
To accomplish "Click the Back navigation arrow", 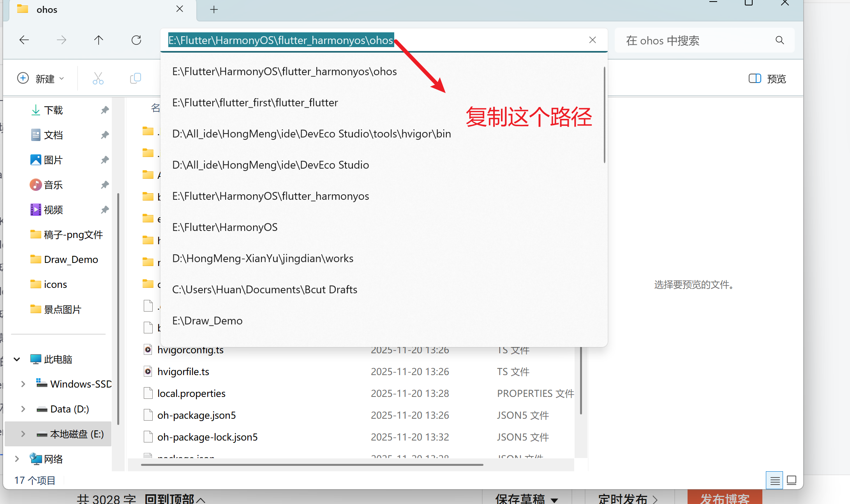I will click(24, 40).
